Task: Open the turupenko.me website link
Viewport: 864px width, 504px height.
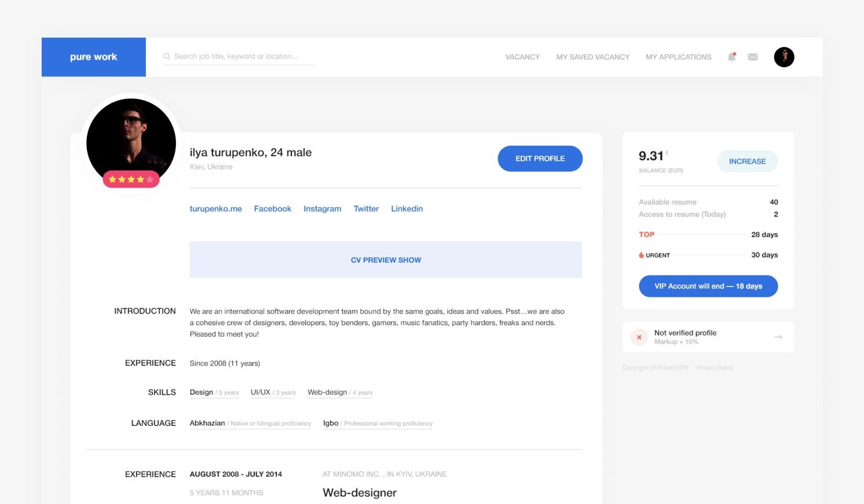Action: click(215, 209)
